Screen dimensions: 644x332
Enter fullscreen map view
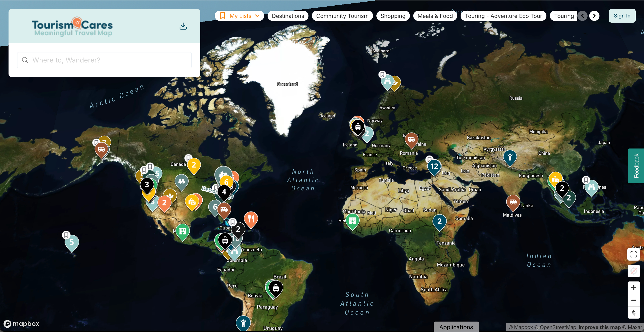coord(634,254)
